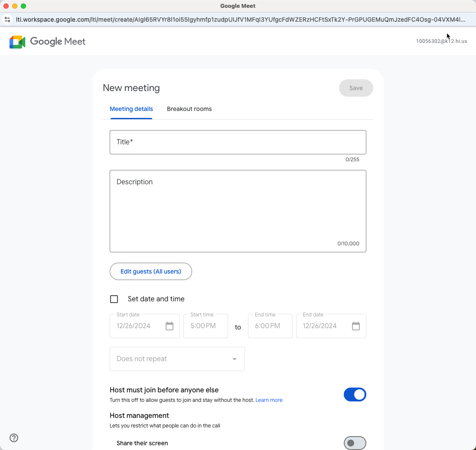
Task: Click the Google Meet logo icon
Action: point(17,42)
